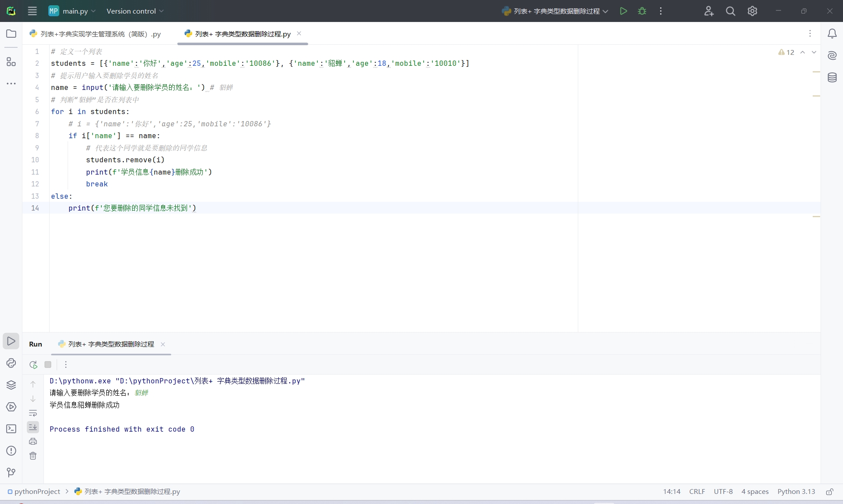
Task: Open the Project folder tool window
Action: (11, 34)
